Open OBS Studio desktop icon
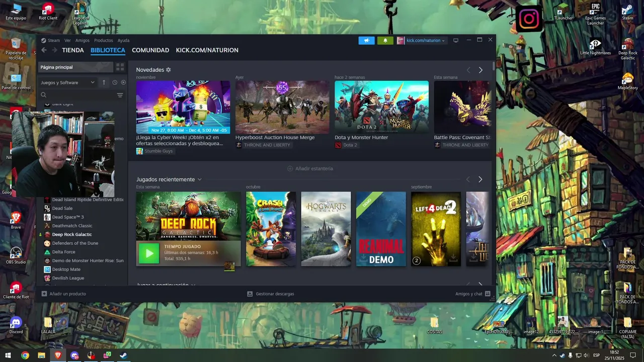 16,255
